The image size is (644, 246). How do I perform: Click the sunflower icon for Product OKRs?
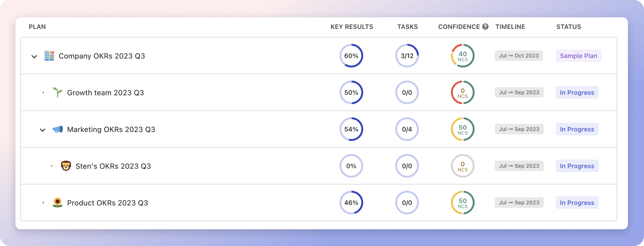tap(58, 203)
